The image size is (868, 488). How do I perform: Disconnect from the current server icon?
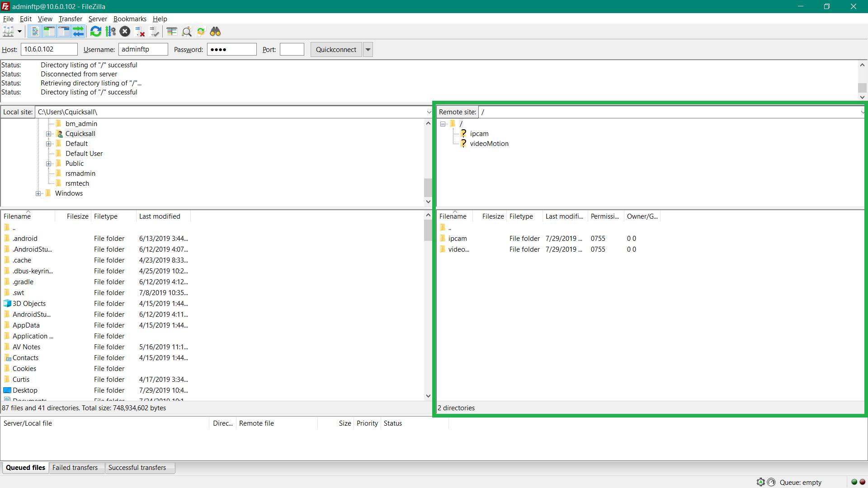click(140, 32)
